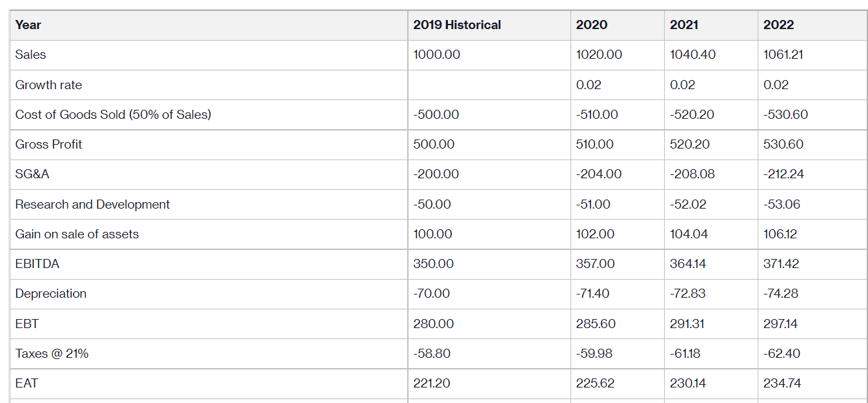868x403 pixels.
Task: Click the Taxes @ 21% row label
Action: (x=52, y=353)
